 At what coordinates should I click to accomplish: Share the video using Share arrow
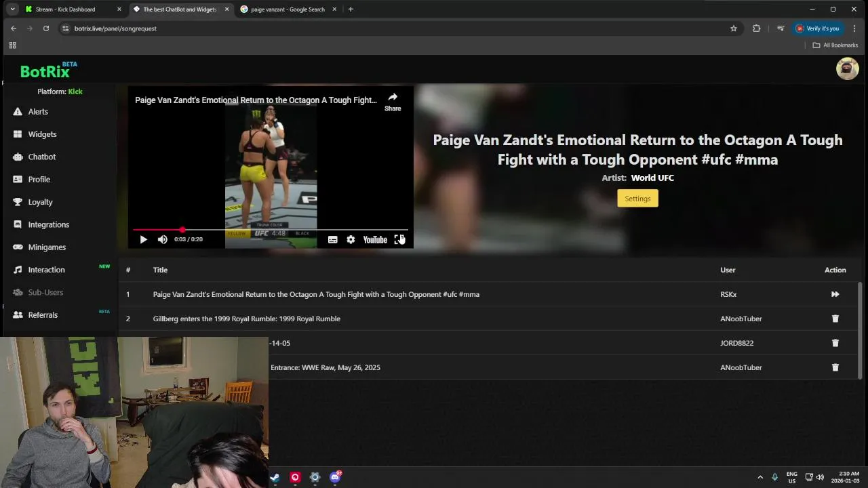click(x=393, y=102)
